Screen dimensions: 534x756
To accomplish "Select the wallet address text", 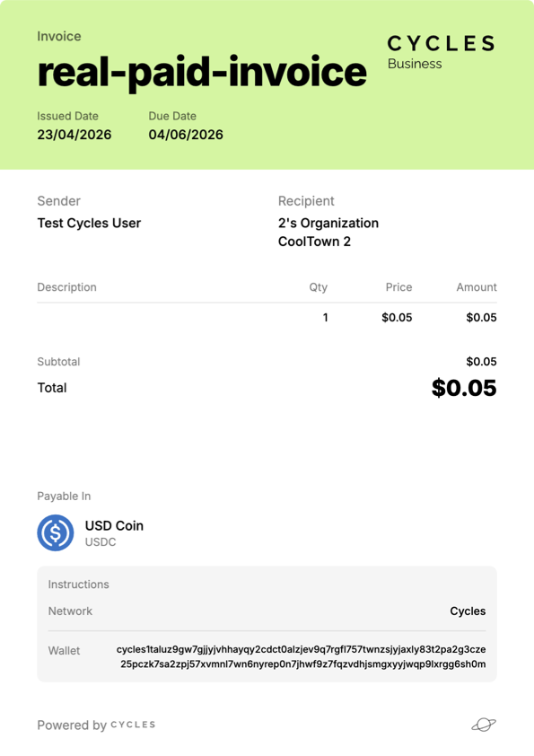I will [x=302, y=656].
